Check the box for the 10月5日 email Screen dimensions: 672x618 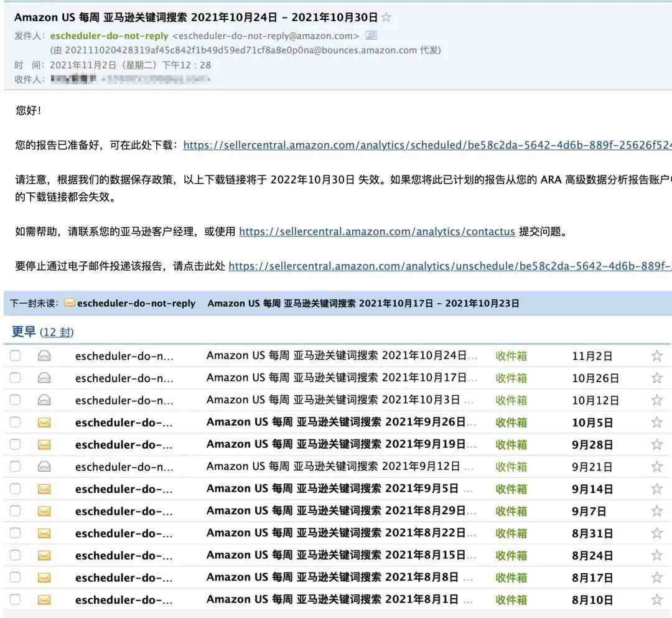tap(15, 422)
